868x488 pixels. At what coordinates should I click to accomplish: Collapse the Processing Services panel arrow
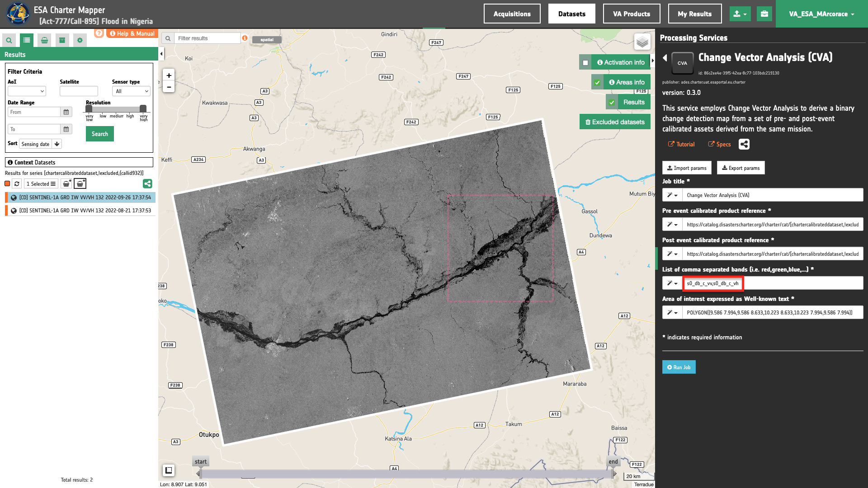pos(653,61)
